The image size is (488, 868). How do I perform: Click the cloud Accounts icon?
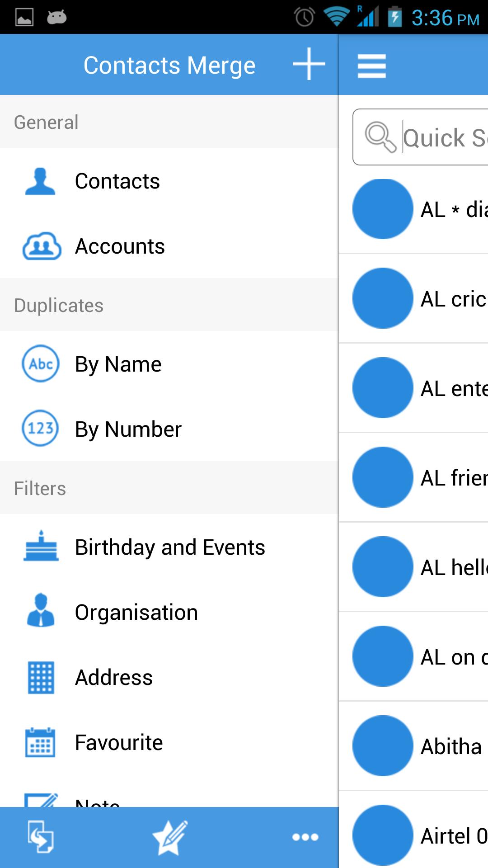[x=41, y=246]
